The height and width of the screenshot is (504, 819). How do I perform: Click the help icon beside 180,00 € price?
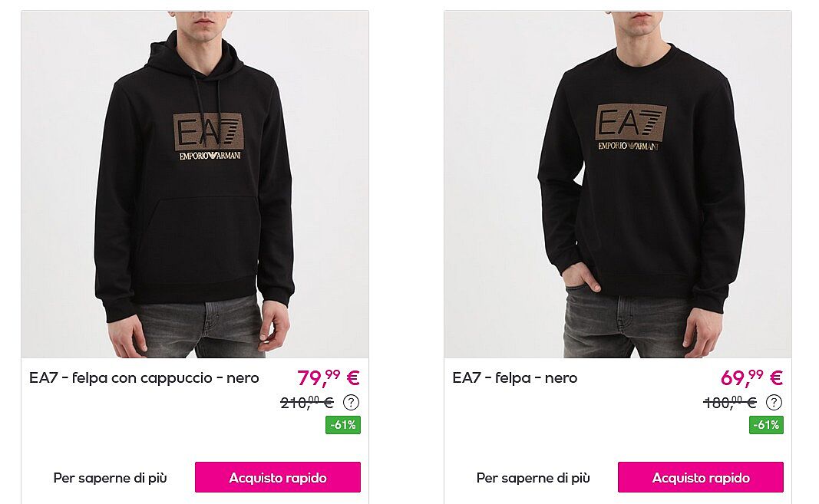coord(774,403)
